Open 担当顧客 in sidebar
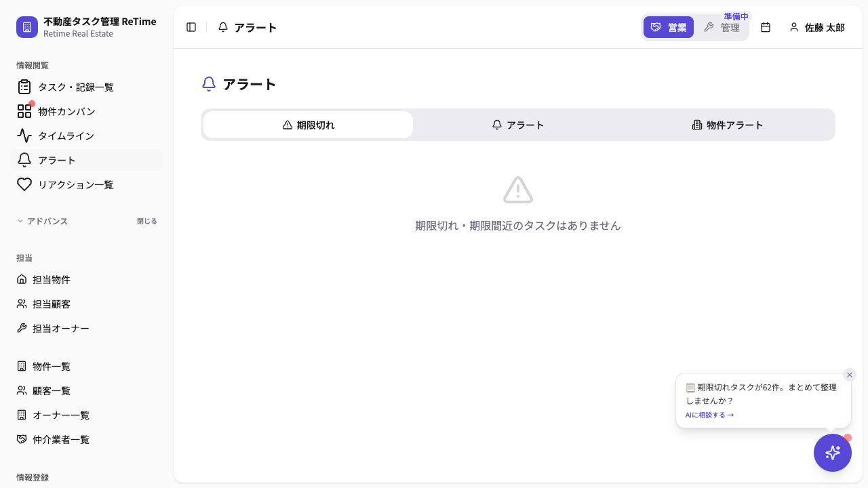 (x=87, y=304)
